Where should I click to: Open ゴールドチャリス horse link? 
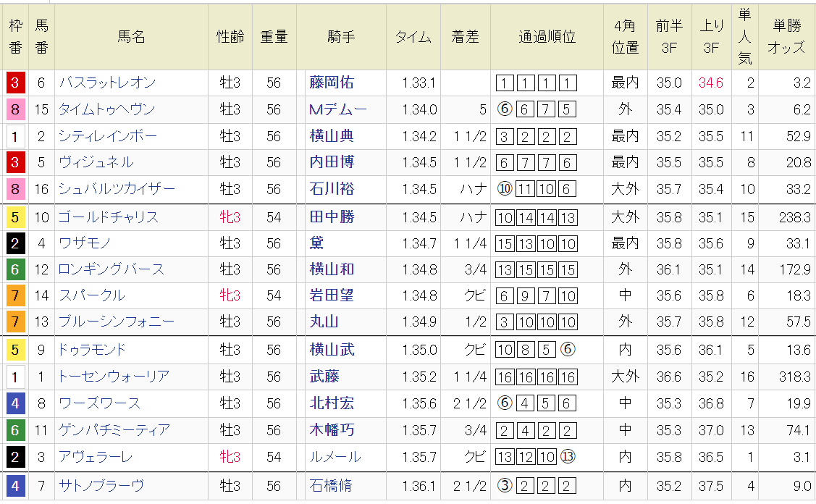pos(108,217)
